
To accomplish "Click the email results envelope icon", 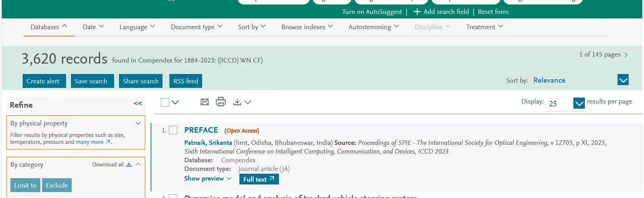I will pyautogui.click(x=205, y=102).
